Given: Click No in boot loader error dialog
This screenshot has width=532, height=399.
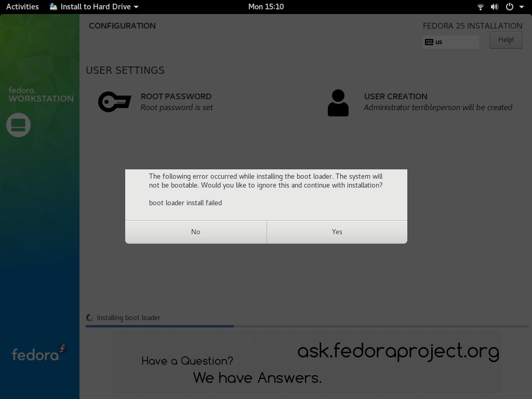Looking at the screenshot, I should (x=196, y=232).
